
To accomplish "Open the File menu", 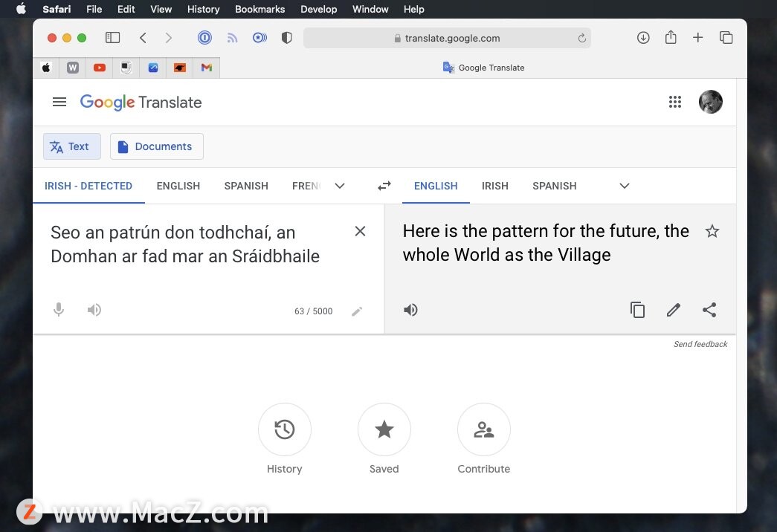I will pos(94,9).
